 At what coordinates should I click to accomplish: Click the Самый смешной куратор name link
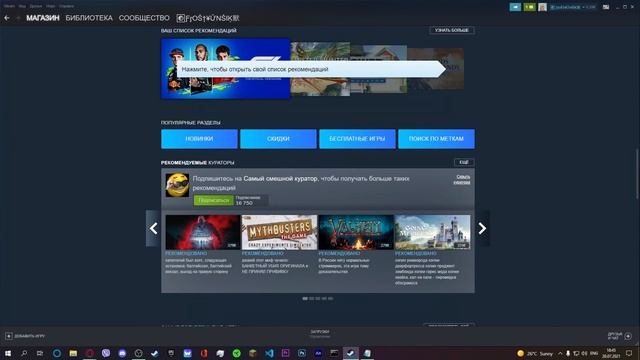click(280, 179)
